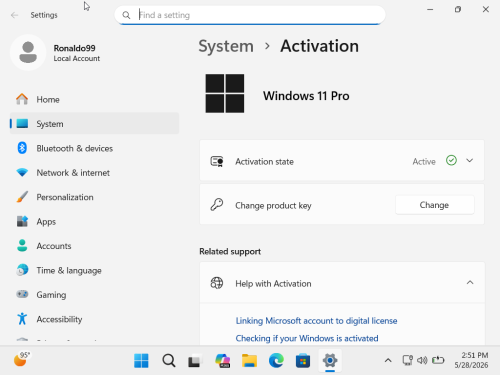Click the green Active checkmark
The image size is (500, 375).
click(x=451, y=161)
